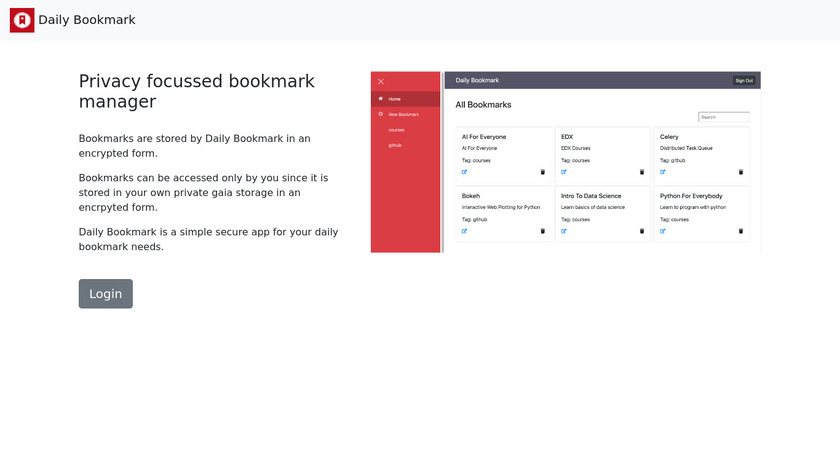Click the edit icon on the EDX card
Image resolution: width=840 pixels, height=472 pixels.
[x=564, y=172]
